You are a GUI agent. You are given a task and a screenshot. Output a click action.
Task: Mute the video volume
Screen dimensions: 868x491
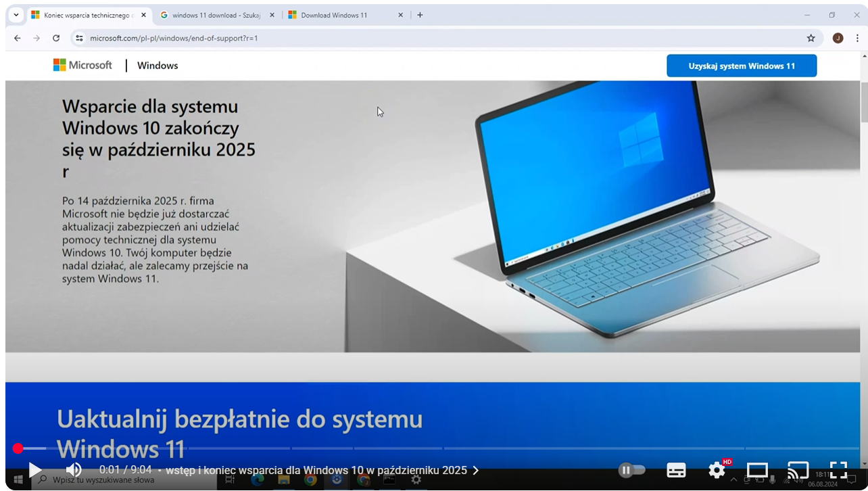pyautogui.click(x=73, y=470)
